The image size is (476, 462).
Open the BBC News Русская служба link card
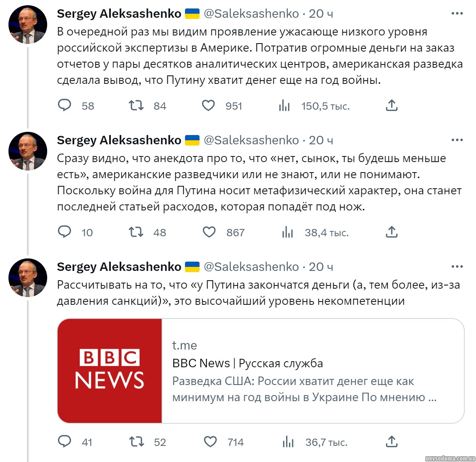pyautogui.click(x=304, y=371)
